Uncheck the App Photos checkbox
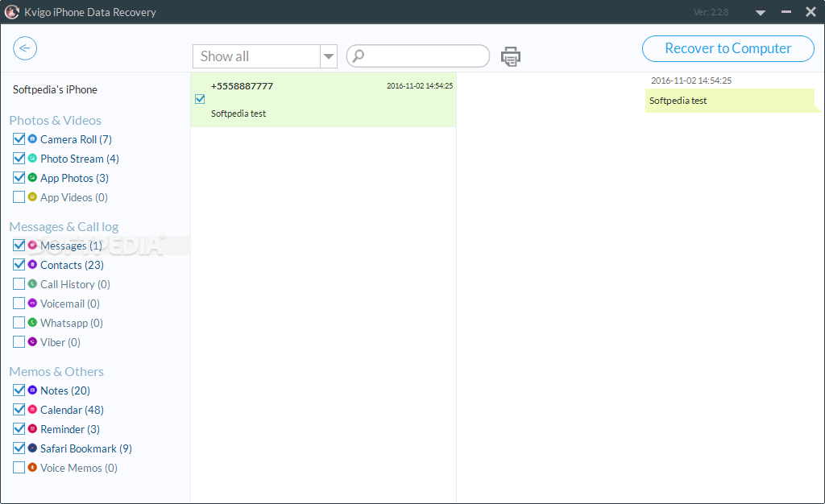The height and width of the screenshot is (504, 825). pos(19,178)
